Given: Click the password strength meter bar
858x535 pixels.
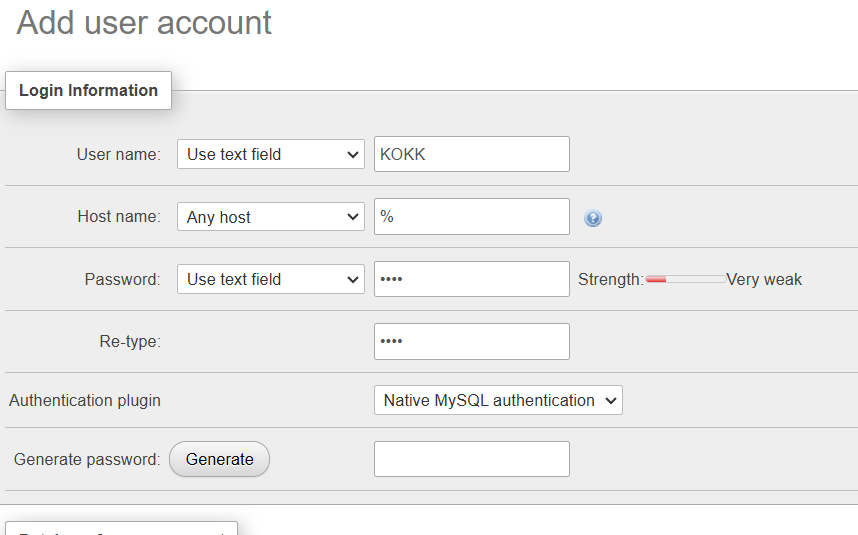Looking at the screenshot, I should pos(685,280).
